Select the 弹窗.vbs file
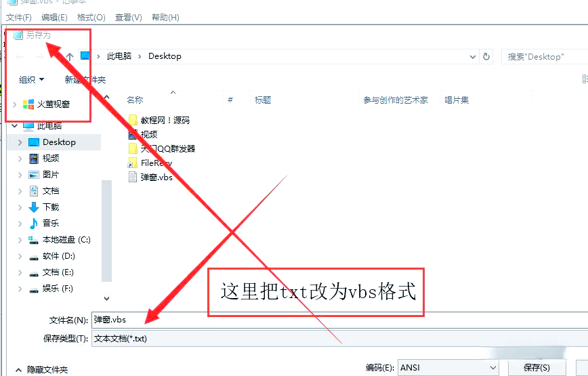Image resolution: width=588 pixels, height=376 pixels. [150, 177]
